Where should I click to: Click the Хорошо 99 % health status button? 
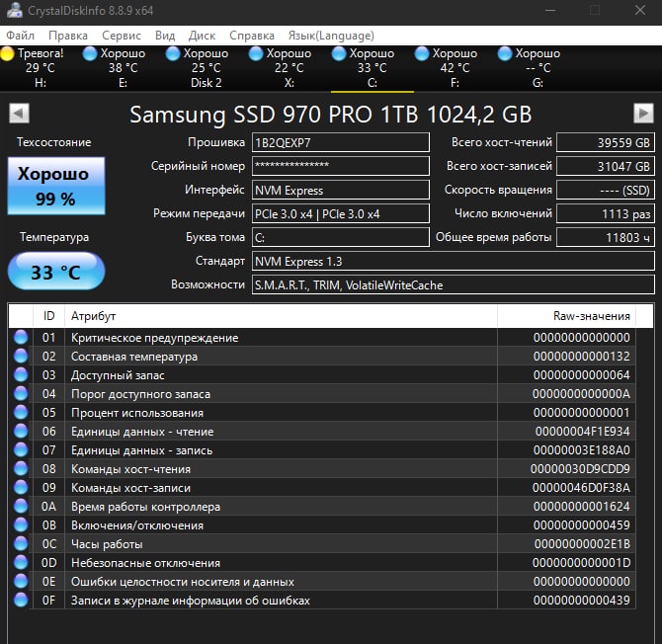tap(56, 186)
